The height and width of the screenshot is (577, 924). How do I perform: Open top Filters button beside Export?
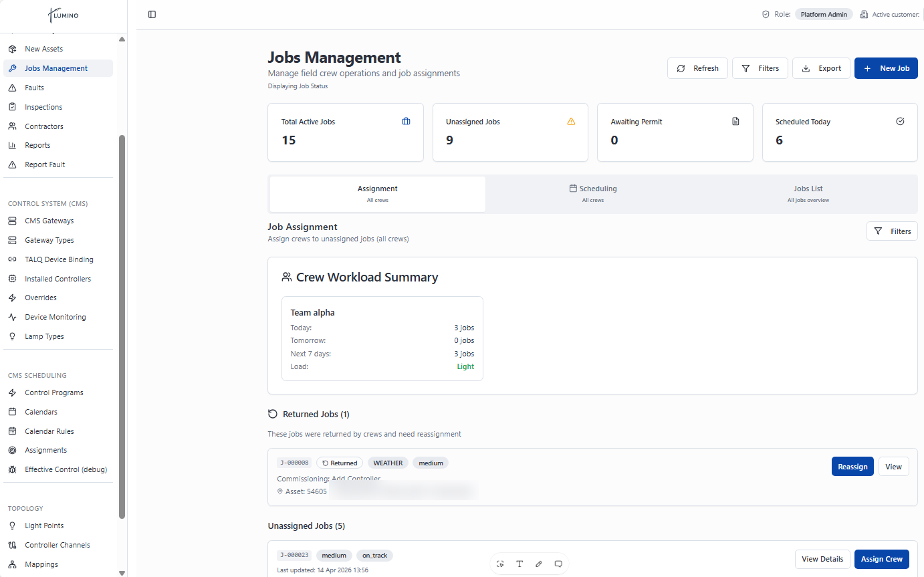point(760,68)
